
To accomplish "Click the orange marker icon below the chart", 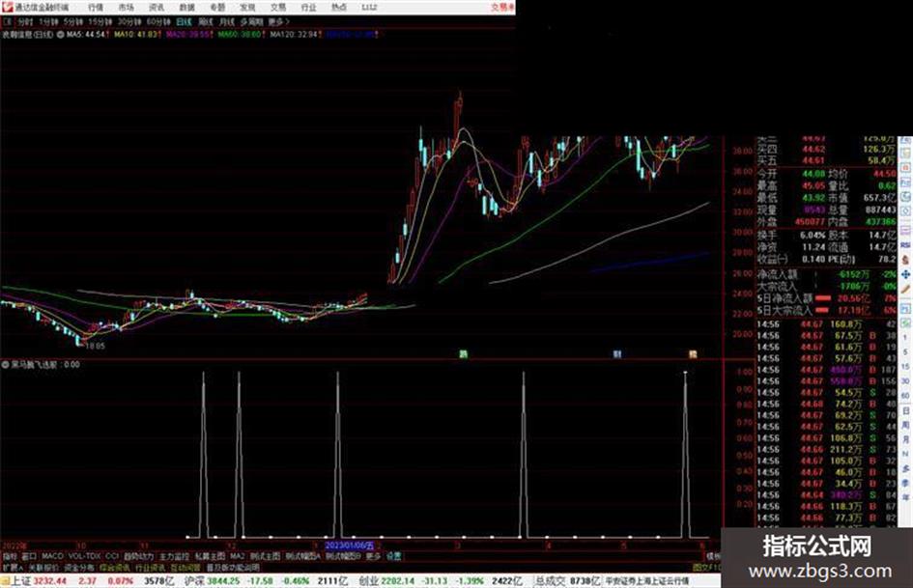I will click(693, 354).
